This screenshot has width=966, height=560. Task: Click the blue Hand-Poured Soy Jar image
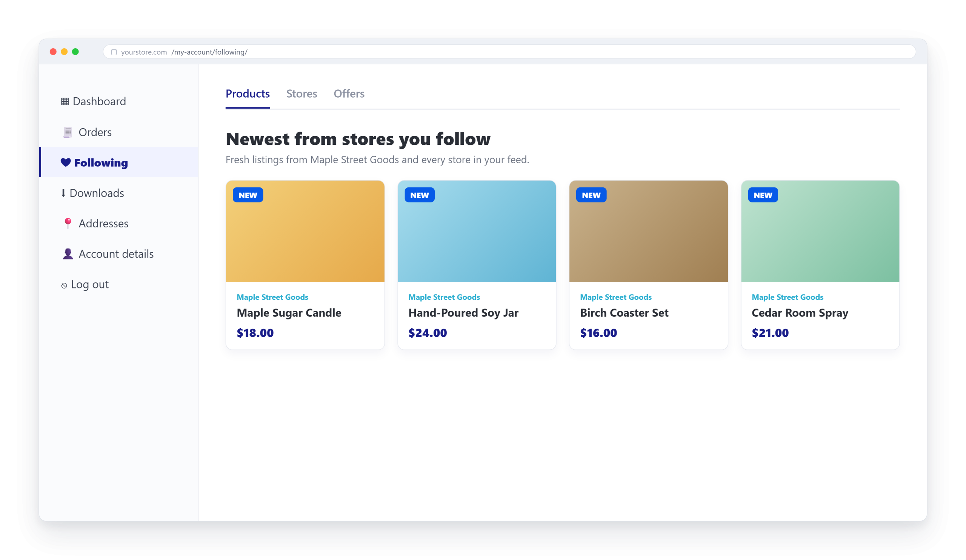pos(477,232)
